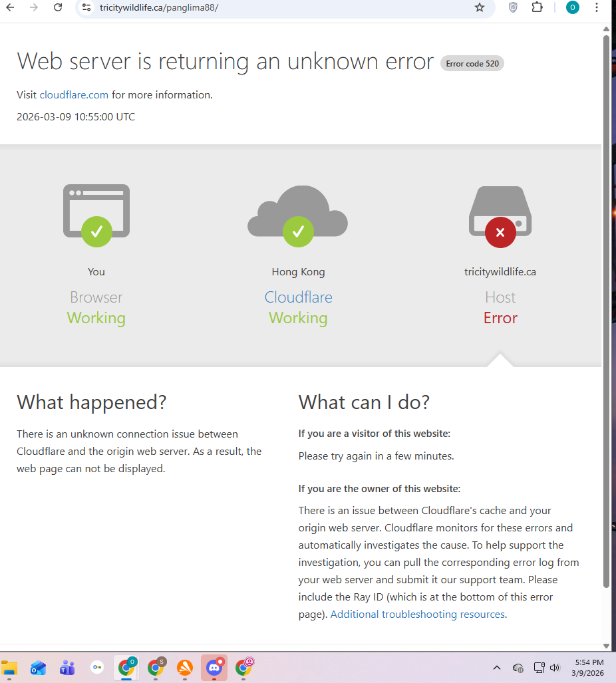Click the browser window status icon
Image resolution: width=616 pixels, height=683 pixels.
(x=96, y=215)
